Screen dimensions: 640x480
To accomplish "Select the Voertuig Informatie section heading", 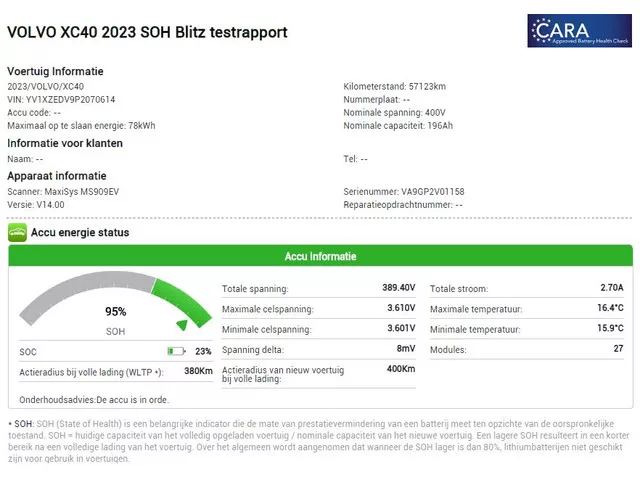I will point(55,71).
